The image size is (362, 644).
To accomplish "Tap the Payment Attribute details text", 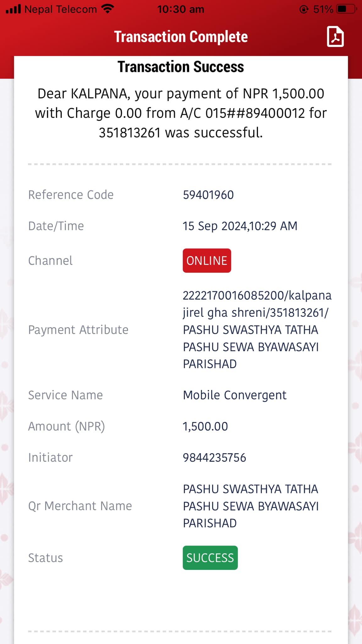I will [x=257, y=330].
